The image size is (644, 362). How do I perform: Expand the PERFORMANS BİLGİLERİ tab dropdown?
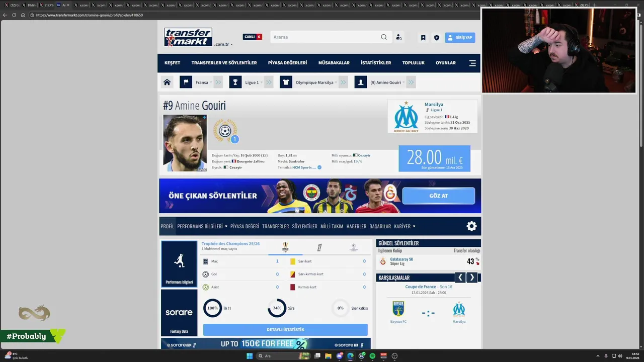tap(202, 226)
